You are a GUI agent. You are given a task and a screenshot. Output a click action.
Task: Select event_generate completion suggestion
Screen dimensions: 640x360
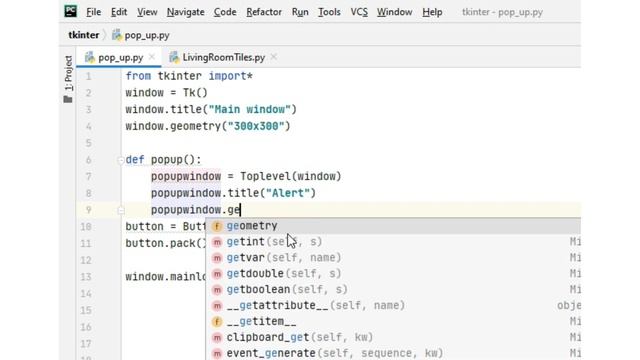(x=393, y=353)
